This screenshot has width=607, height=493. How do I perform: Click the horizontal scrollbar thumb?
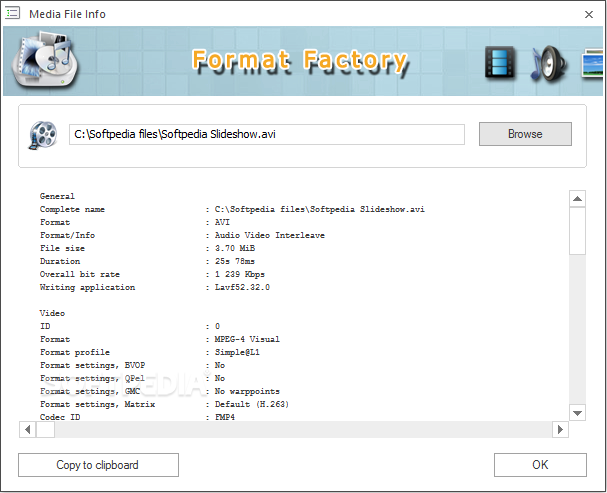(45, 430)
